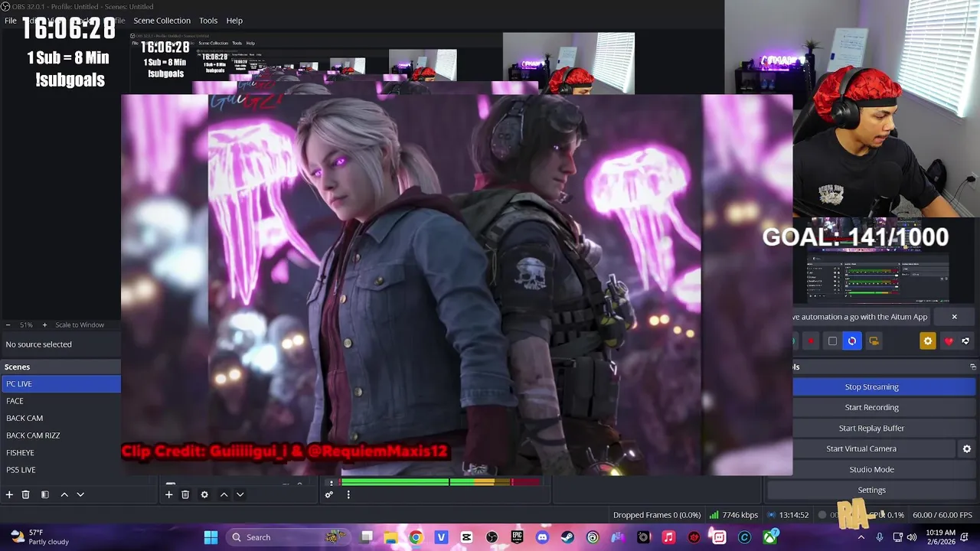Enable Studio Mode

pyautogui.click(x=871, y=470)
